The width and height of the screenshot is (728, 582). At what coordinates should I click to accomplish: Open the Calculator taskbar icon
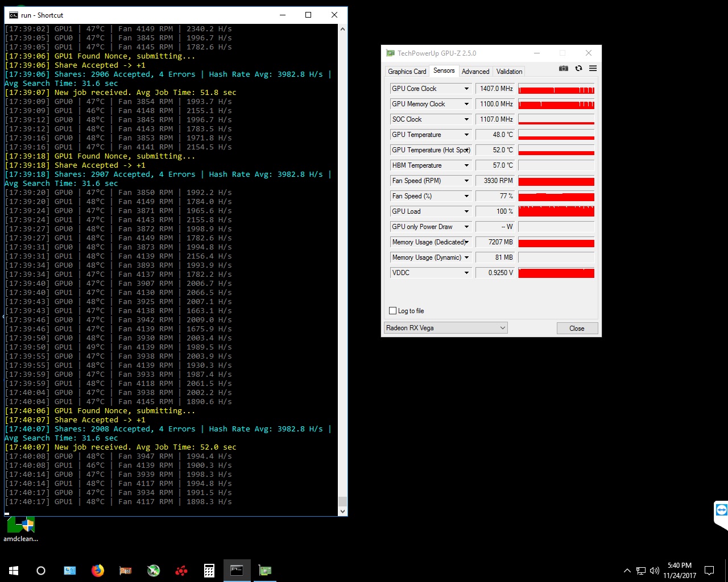coord(209,570)
